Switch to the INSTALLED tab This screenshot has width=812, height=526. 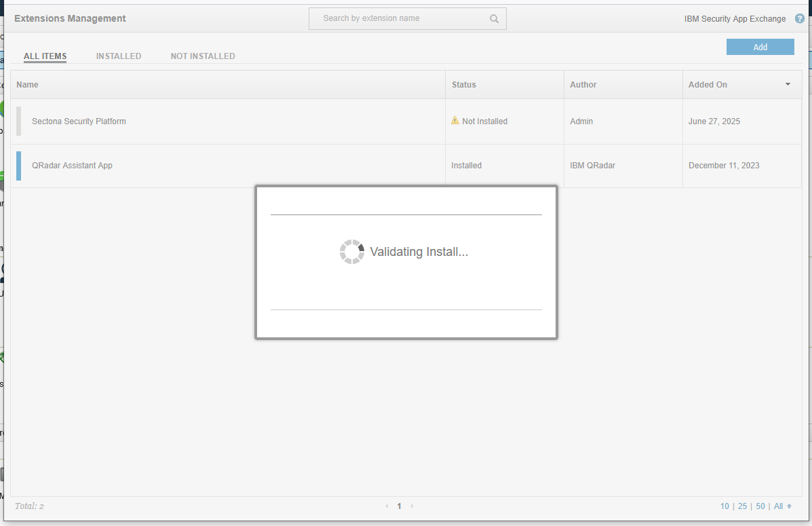click(119, 56)
